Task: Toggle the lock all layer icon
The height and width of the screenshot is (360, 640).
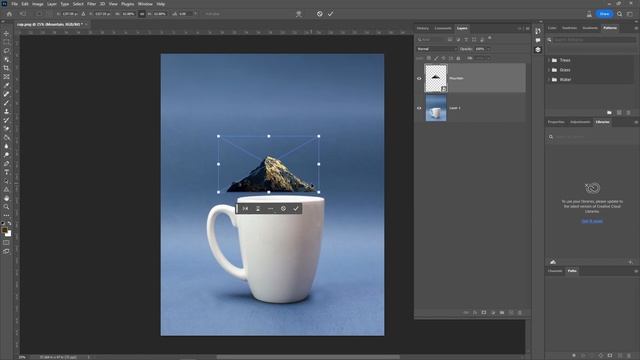Action: [x=458, y=58]
